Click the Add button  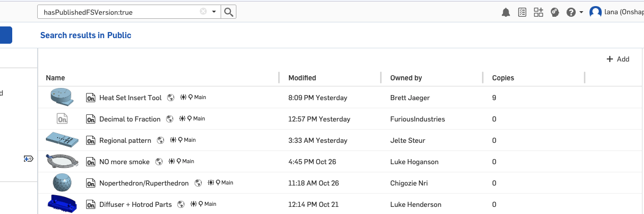pos(618,59)
